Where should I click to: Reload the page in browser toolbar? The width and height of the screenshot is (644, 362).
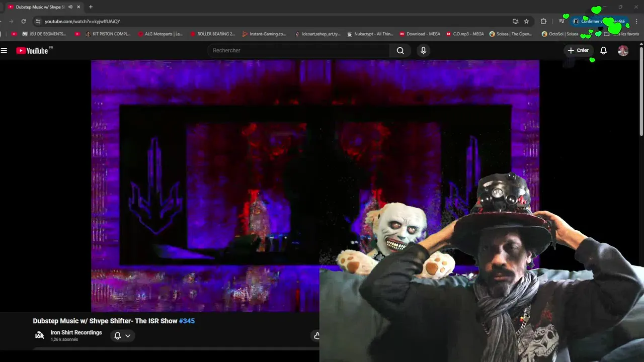tap(23, 21)
